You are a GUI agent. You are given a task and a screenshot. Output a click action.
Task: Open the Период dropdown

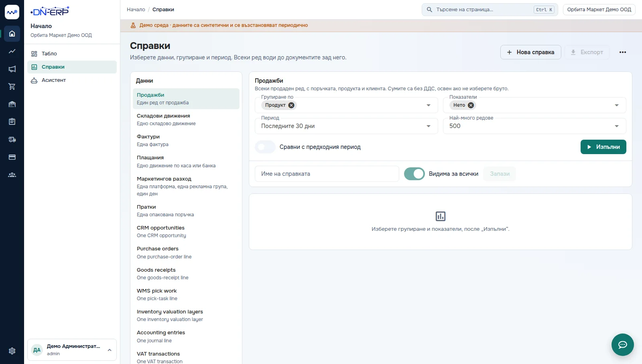tap(346, 126)
